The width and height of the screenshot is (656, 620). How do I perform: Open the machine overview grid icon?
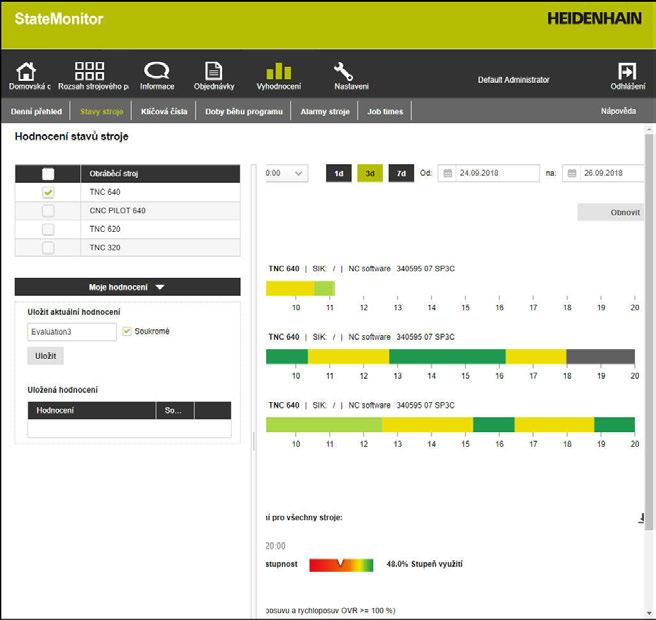pyautogui.click(x=89, y=71)
